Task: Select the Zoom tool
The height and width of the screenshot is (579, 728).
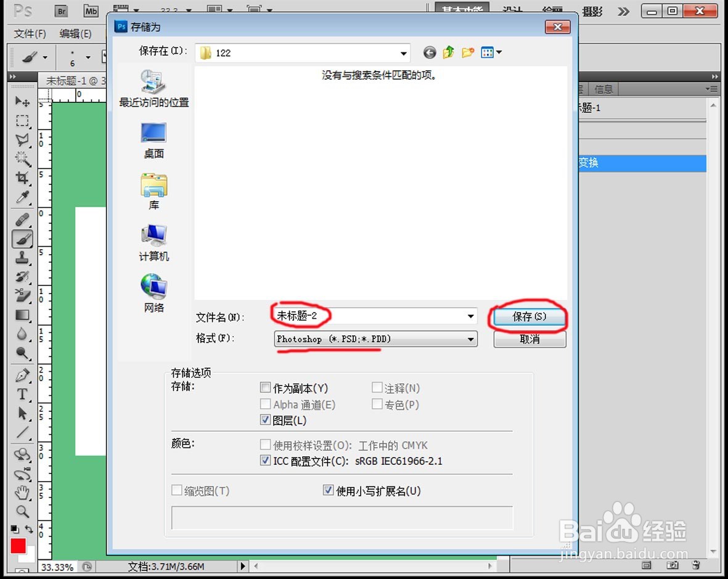Action: pyautogui.click(x=22, y=511)
